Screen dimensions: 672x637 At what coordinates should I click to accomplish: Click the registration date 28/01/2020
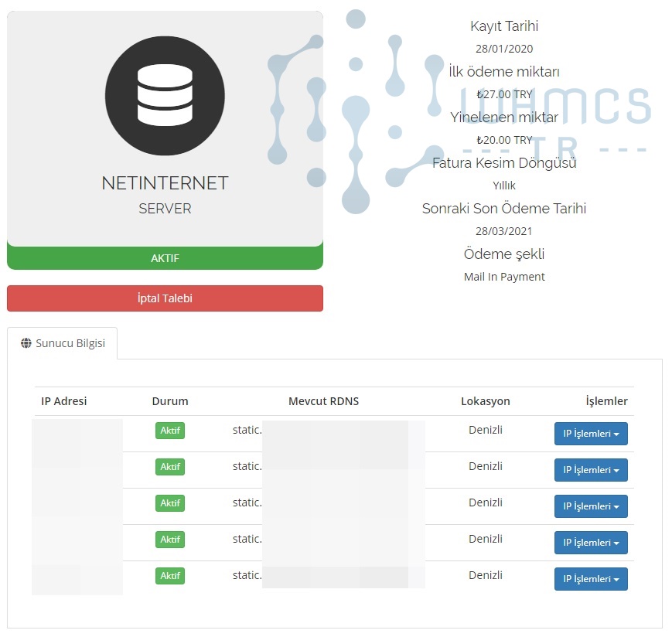504,49
